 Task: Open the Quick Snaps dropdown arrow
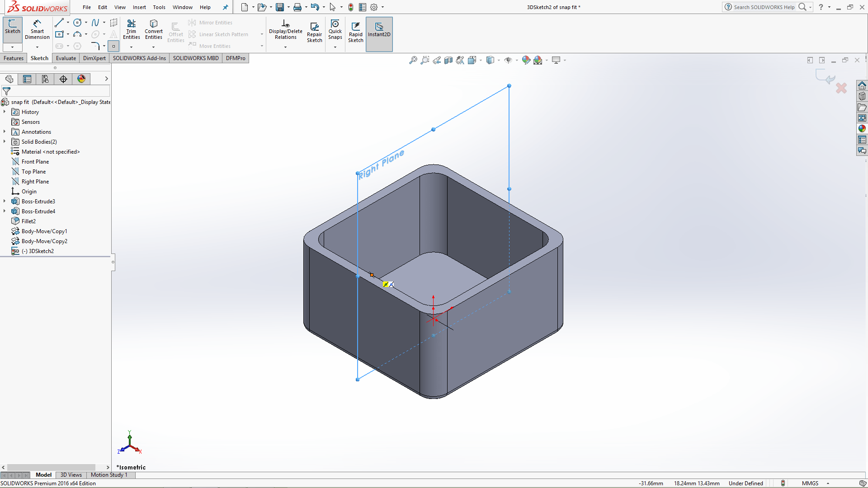click(x=335, y=47)
